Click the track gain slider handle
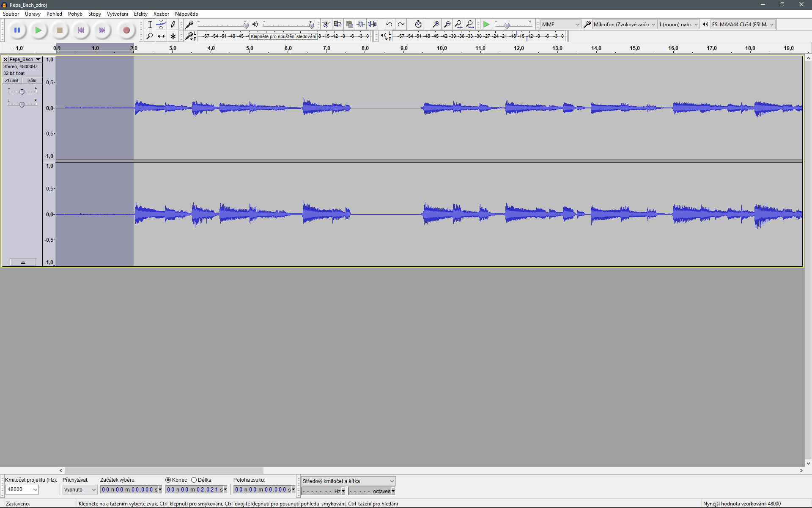The height and width of the screenshot is (508, 812). coord(22,92)
